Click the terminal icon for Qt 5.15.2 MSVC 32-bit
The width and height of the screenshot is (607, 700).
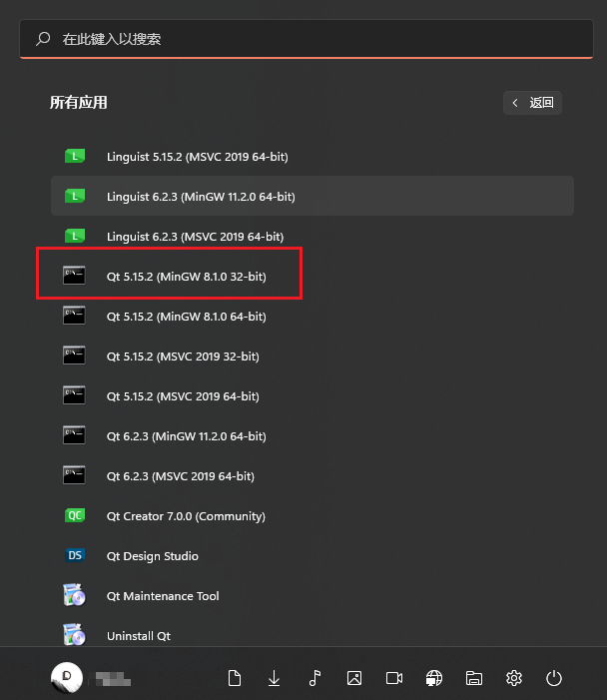tap(74, 355)
